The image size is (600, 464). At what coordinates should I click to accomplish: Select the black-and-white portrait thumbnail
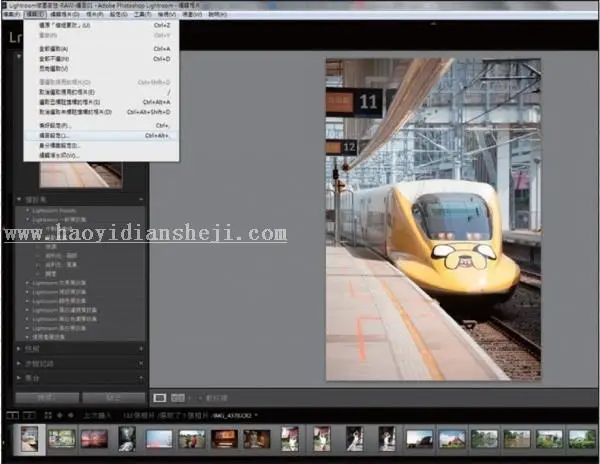(127, 439)
